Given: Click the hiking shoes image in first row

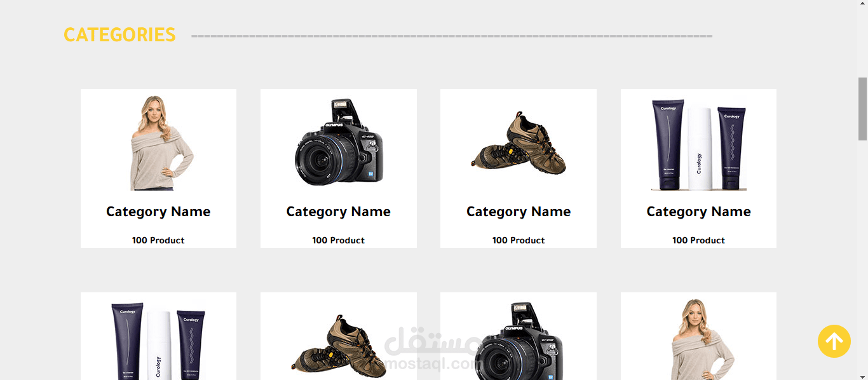Looking at the screenshot, I should pyautogui.click(x=519, y=143).
